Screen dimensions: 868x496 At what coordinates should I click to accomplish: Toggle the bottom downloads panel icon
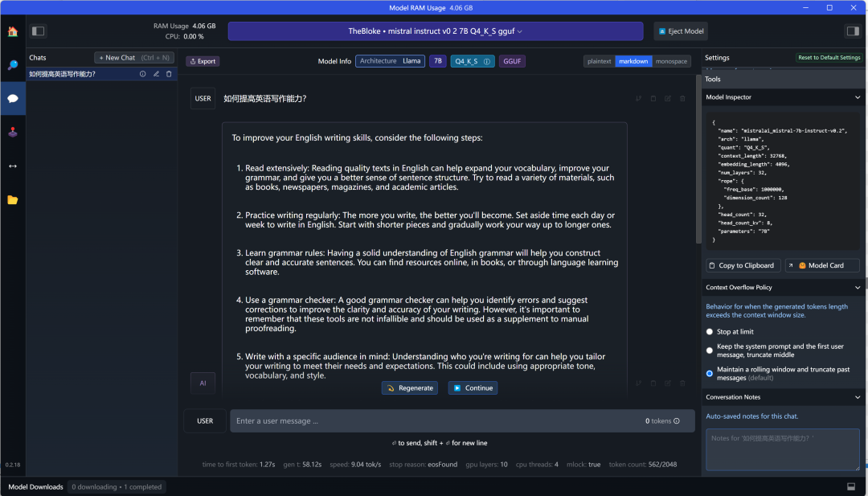coord(851,486)
